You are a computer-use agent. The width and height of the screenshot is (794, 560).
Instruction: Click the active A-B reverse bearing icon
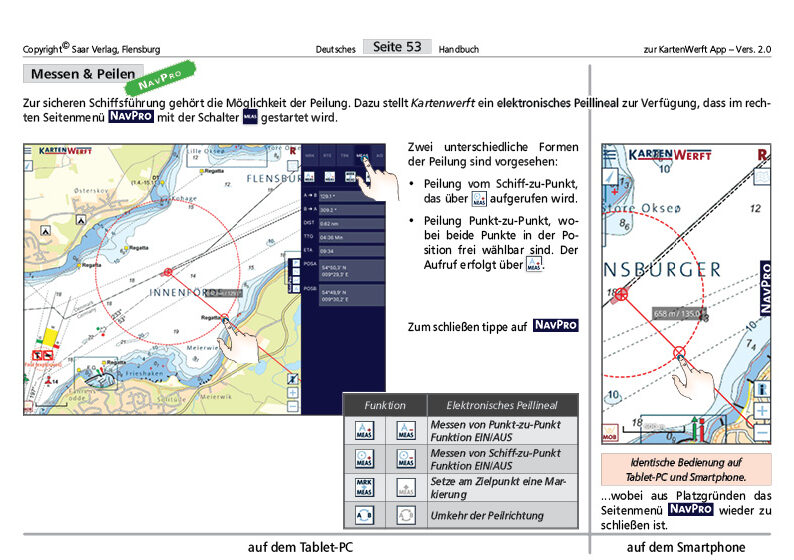tap(365, 515)
